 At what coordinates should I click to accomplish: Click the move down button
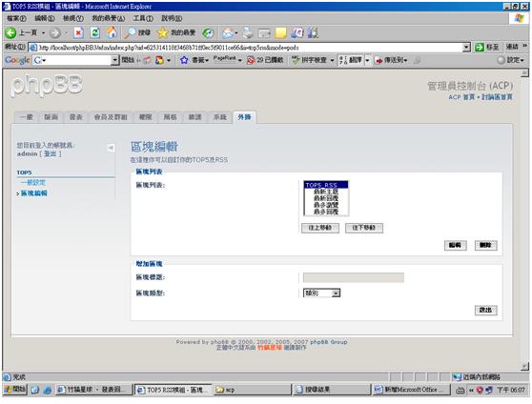click(x=363, y=228)
